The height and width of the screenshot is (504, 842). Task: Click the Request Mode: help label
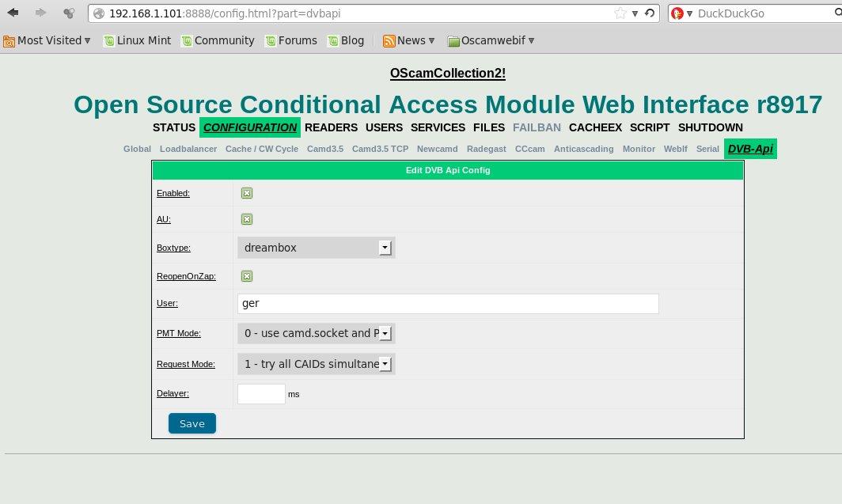[185, 364]
